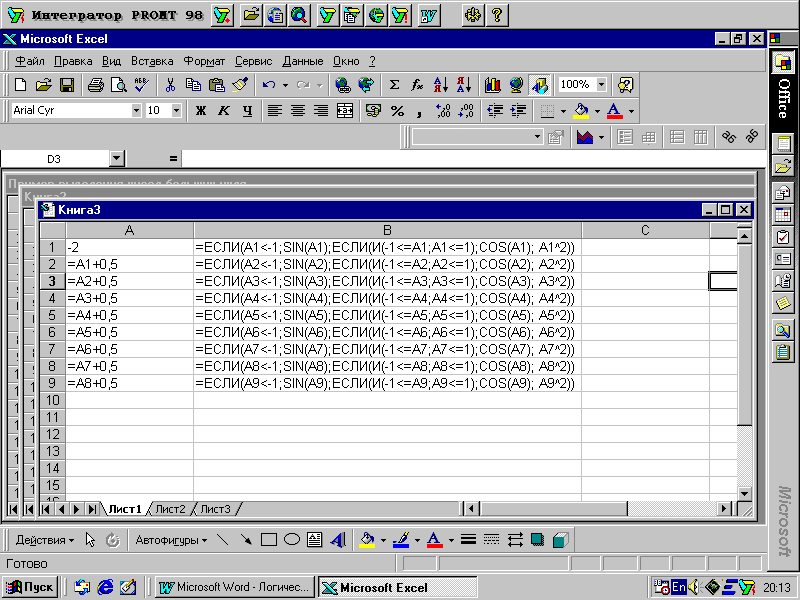The height and width of the screenshot is (600, 800).
Task: Open the chart type dropdown arrow
Action: pyautogui.click(x=602, y=137)
